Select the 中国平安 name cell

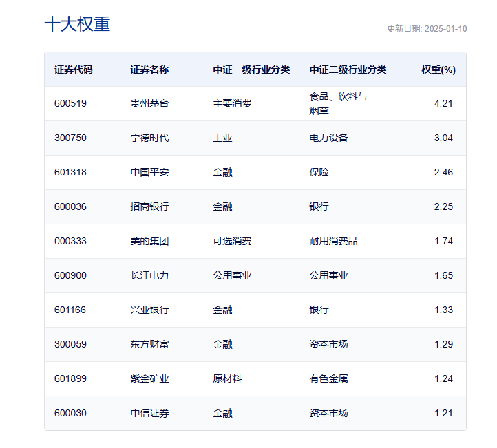point(149,172)
